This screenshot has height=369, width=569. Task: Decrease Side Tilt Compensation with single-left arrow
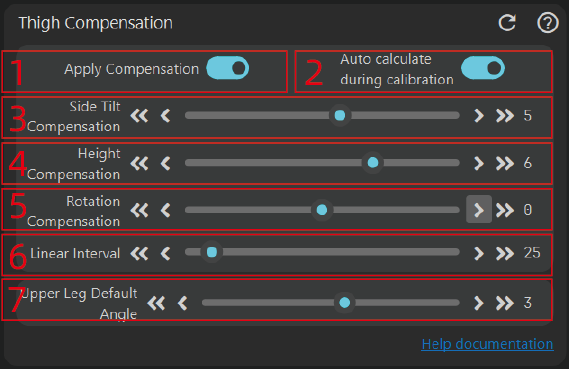(165, 116)
